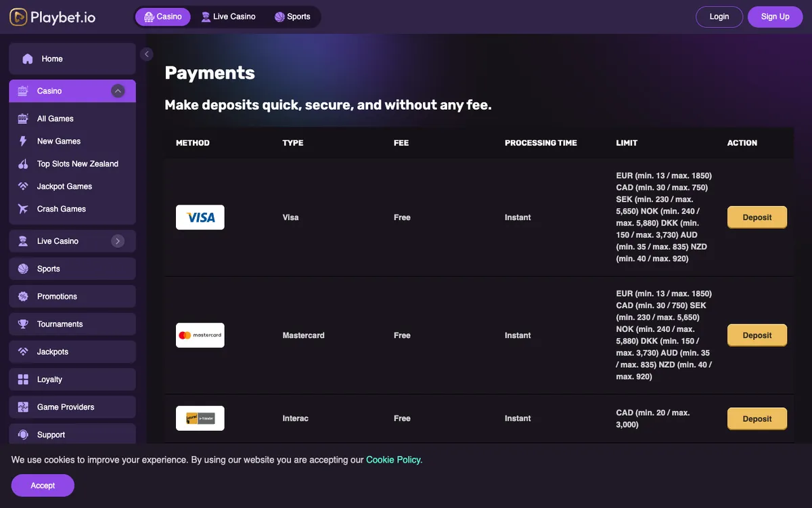Viewport: 812px width, 508px height.
Task: Click the Mastercard payment logo
Action: (200, 335)
